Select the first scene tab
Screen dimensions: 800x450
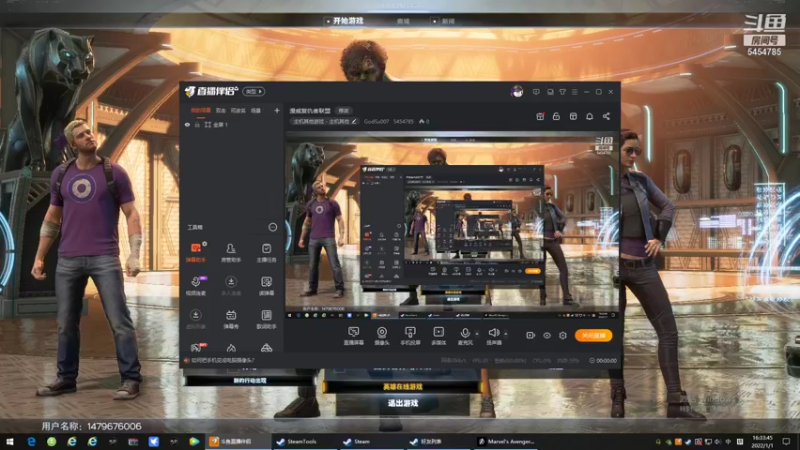point(201,110)
